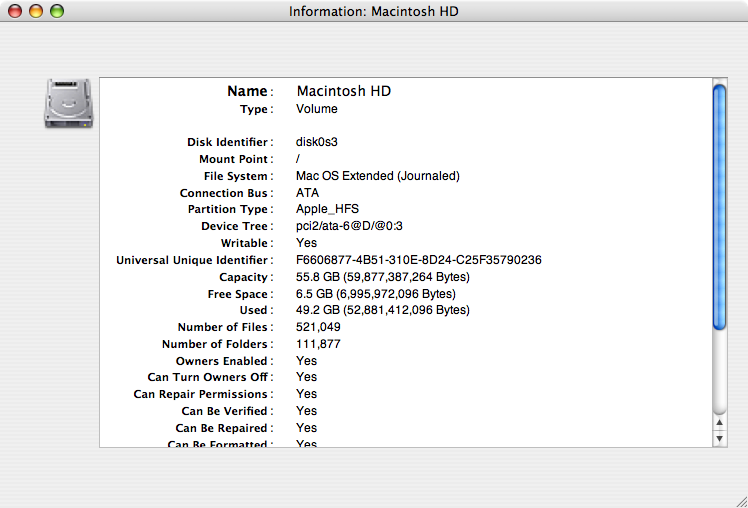Click the 'Capacity :' label

pos(247,277)
